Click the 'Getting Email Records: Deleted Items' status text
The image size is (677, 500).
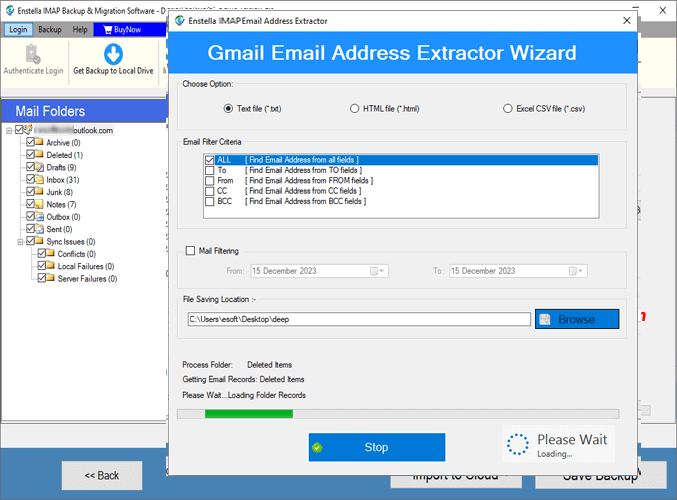point(243,380)
